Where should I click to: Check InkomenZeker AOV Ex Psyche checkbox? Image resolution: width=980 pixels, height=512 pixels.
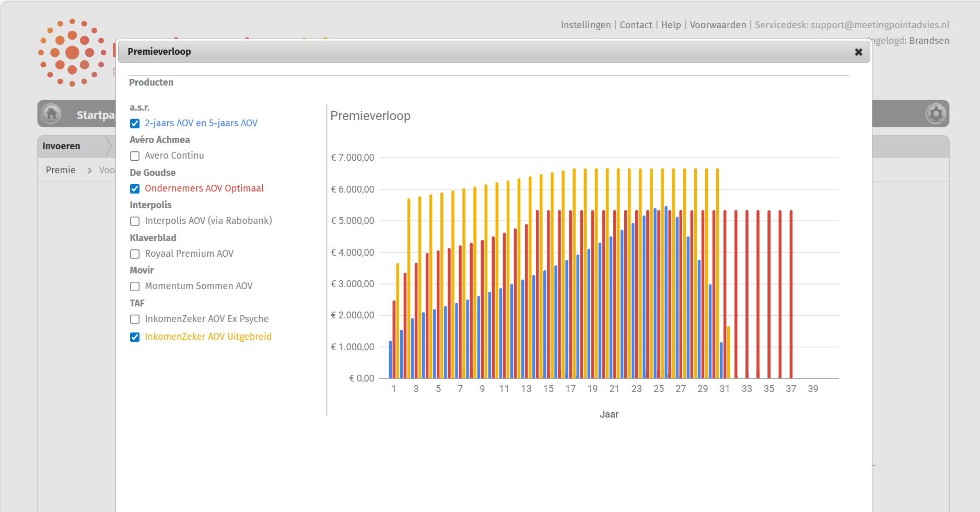(x=135, y=319)
